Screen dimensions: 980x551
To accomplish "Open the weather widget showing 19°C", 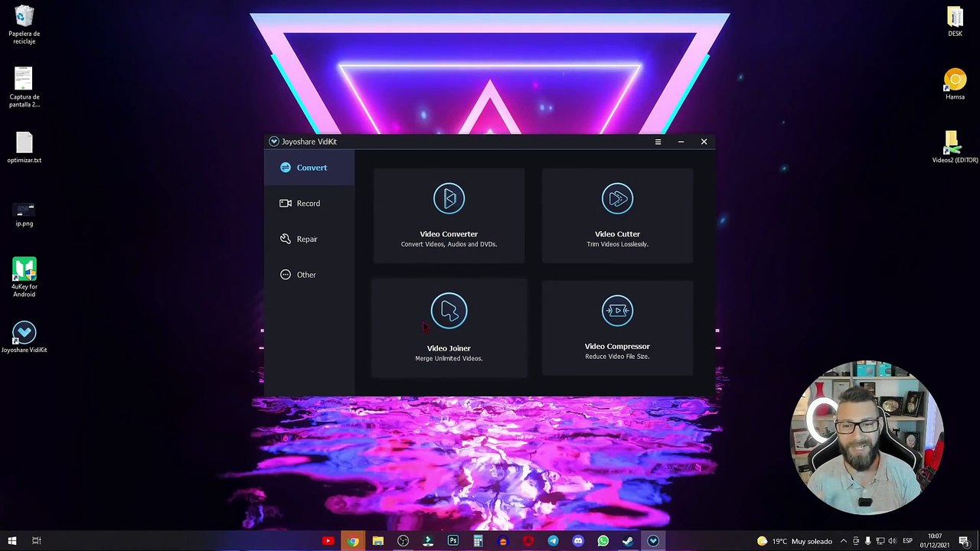I will pos(795,541).
